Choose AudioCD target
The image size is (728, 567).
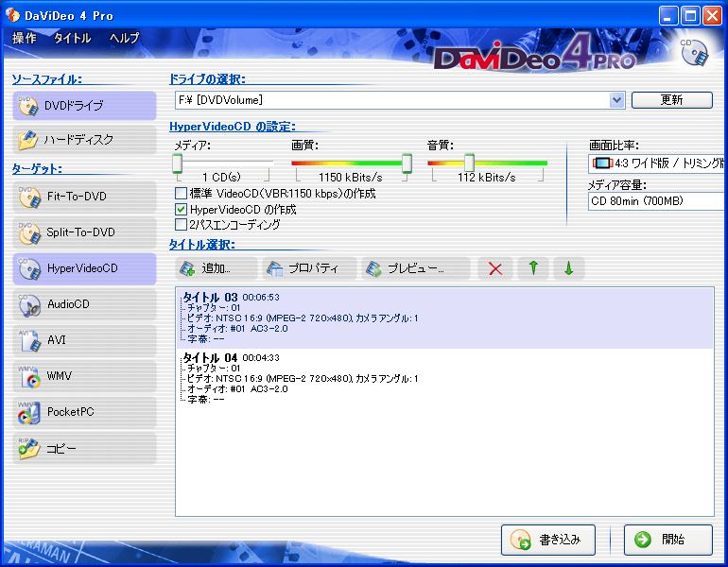click(84, 304)
